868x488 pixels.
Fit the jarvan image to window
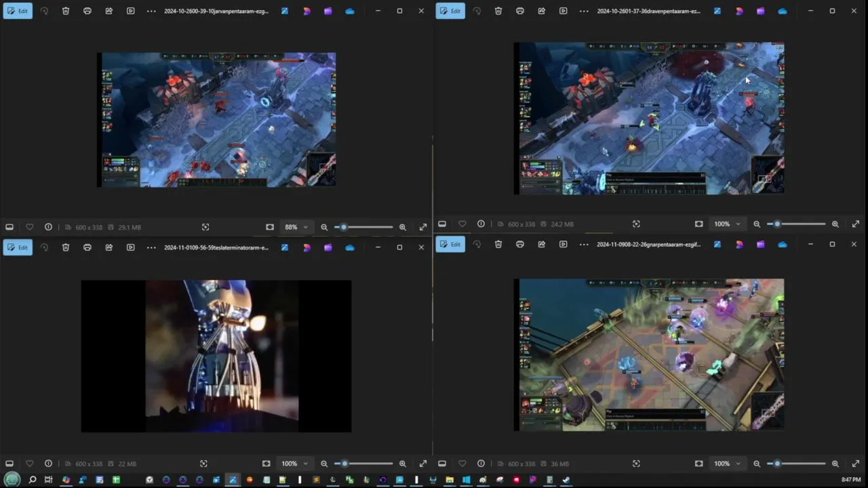pos(270,227)
